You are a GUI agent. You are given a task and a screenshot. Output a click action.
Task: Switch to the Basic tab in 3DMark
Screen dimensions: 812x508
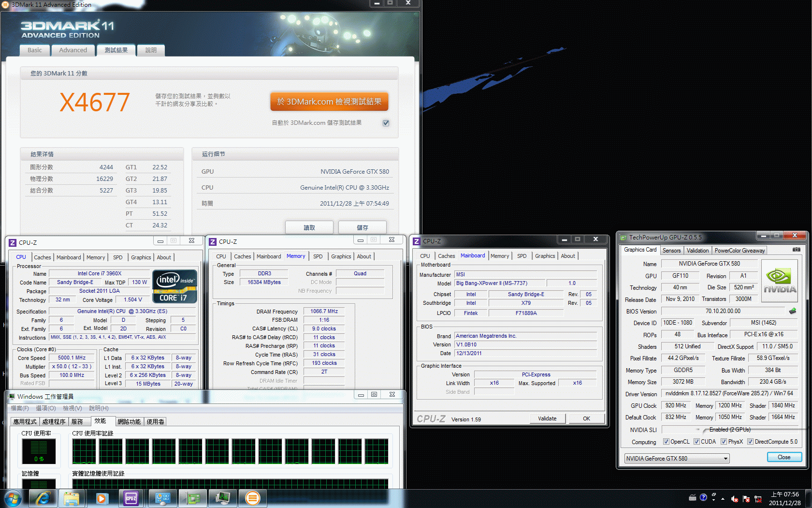35,50
